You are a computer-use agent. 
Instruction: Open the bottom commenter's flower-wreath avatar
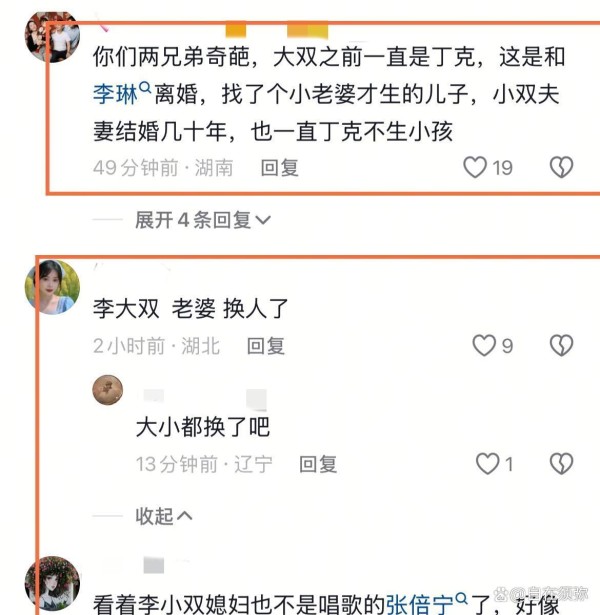pyautogui.click(x=52, y=584)
